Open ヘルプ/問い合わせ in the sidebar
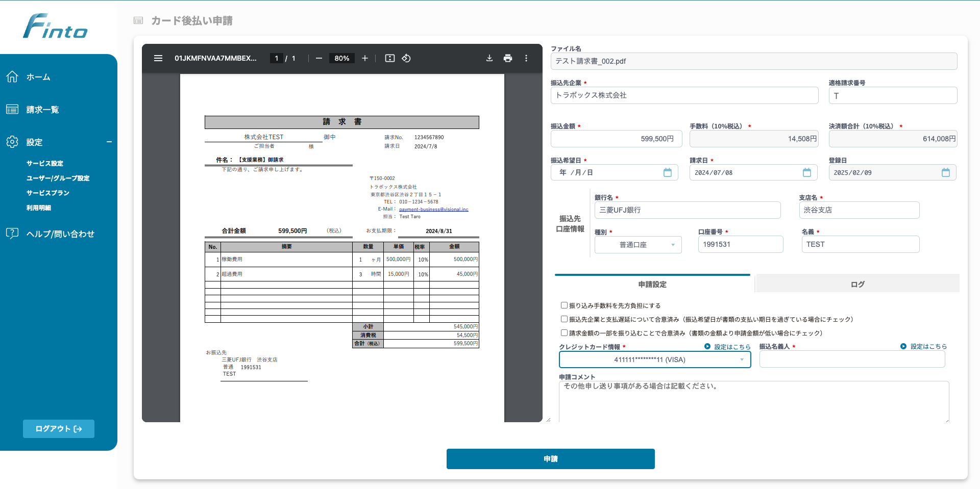 coord(60,234)
